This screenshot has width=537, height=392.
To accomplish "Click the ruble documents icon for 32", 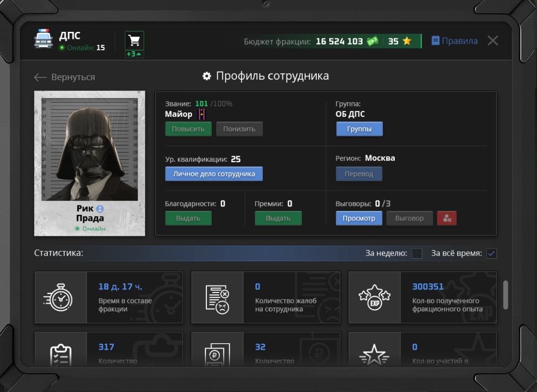I will click(217, 355).
